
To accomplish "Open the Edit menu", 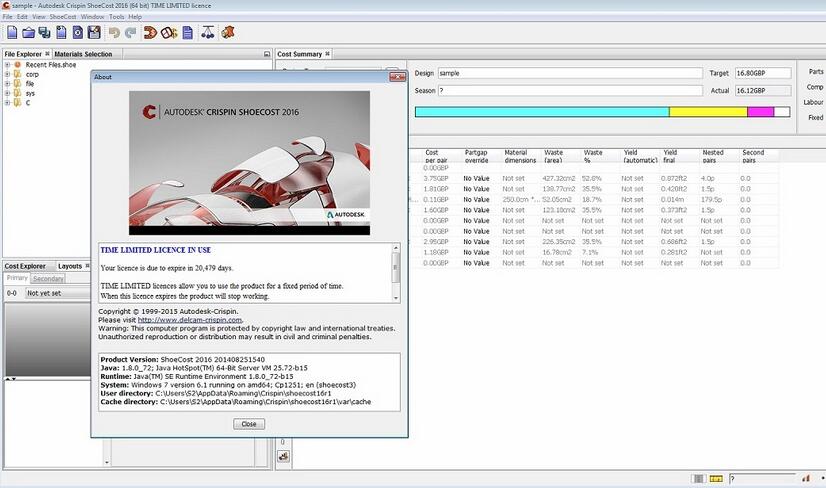I will [x=22, y=17].
